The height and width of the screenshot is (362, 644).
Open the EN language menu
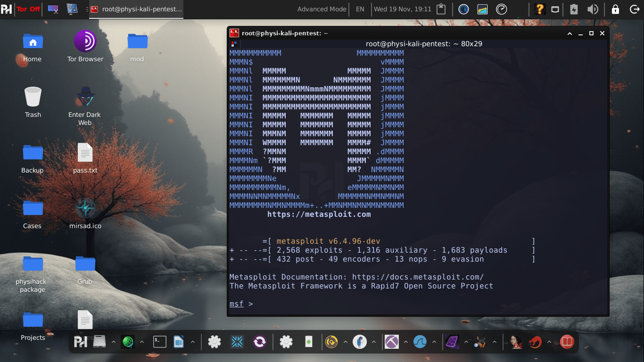point(360,9)
